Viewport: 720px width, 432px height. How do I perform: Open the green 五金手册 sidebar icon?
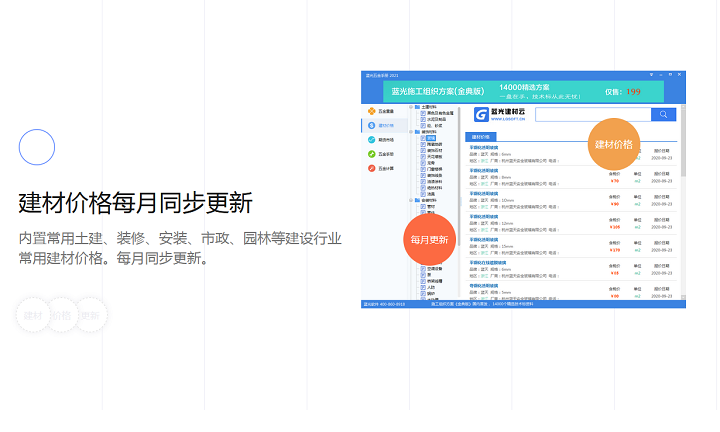pos(371,154)
